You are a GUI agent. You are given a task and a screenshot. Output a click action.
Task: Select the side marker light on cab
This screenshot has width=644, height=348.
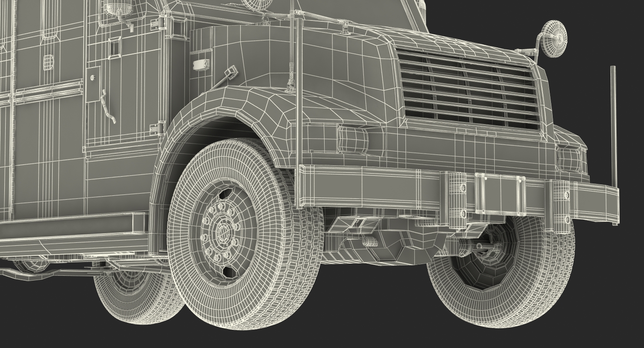[201, 65]
